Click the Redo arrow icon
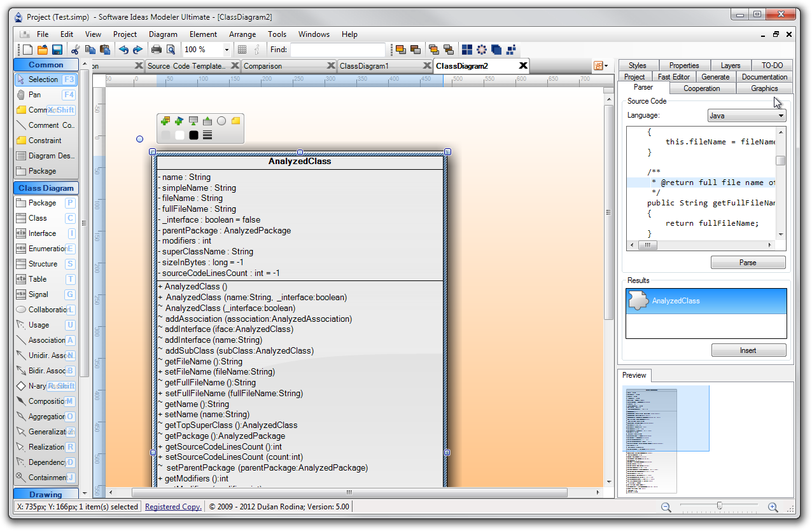 coord(137,50)
